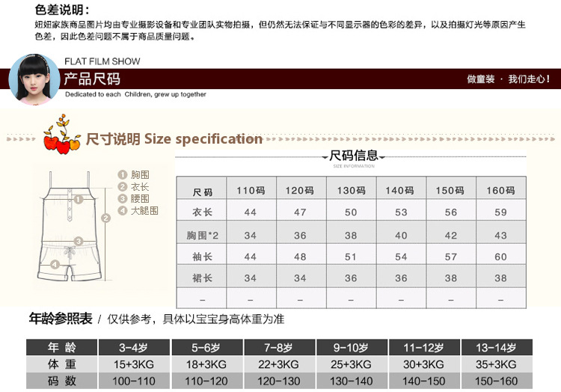Image resolution: width=561 pixels, height=392 pixels.
Task: Select the 160码 column header
Action: pos(501,188)
